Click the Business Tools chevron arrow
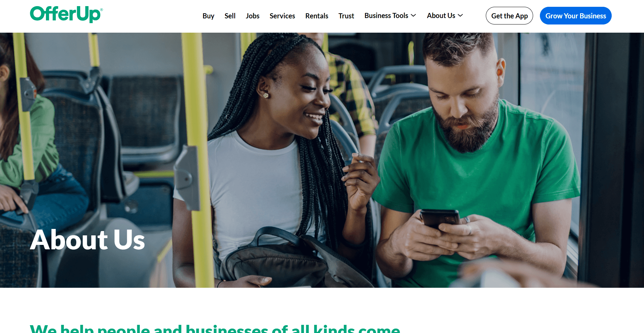The height and width of the screenshot is (333, 644). point(413,16)
